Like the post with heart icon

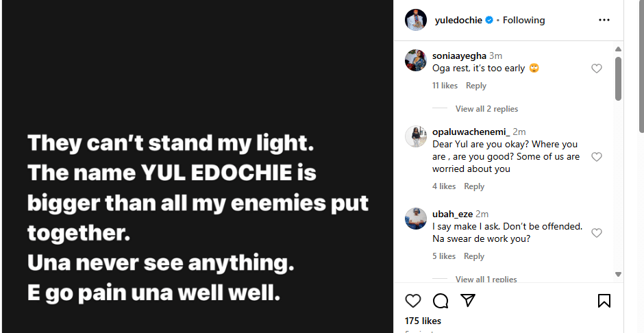coord(413,301)
